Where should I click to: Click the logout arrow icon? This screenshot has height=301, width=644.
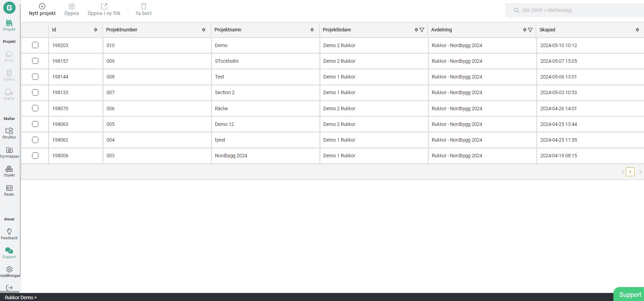point(9,288)
